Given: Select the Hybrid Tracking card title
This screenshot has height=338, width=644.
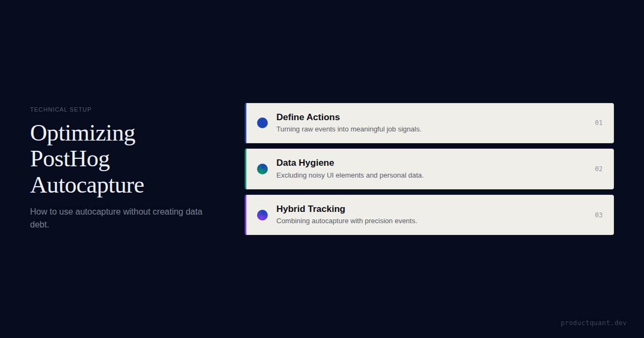Looking at the screenshot, I should click(311, 209).
